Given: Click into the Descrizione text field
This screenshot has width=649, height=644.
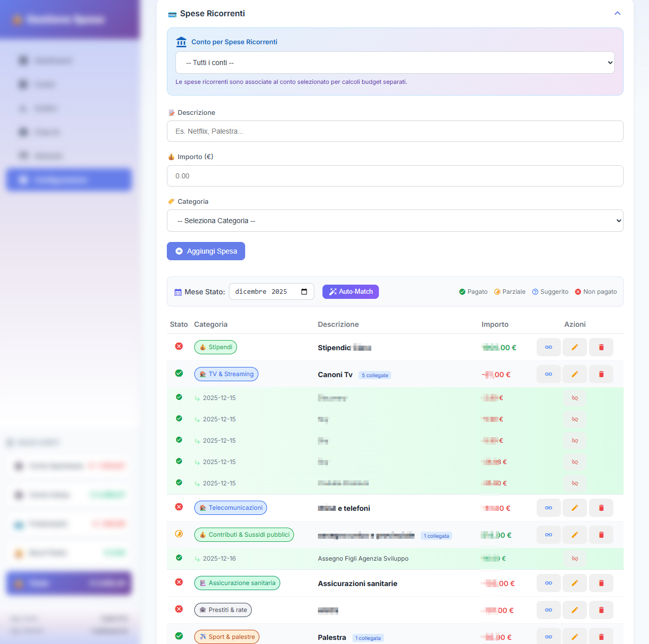Looking at the screenshot, I should pyautogui.click(x=395, y=131).
